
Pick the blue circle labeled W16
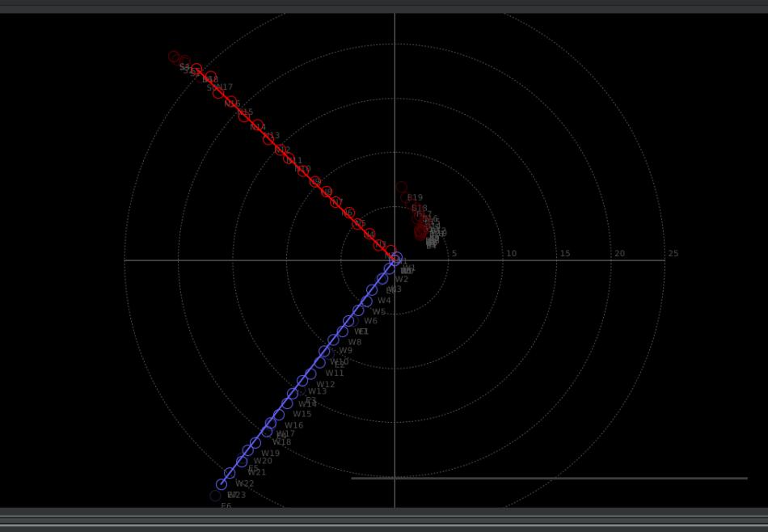[270, 424]
